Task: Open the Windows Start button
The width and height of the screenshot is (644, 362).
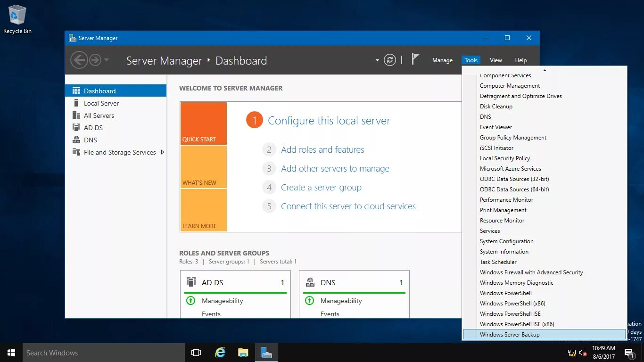Action: (11, 353)
